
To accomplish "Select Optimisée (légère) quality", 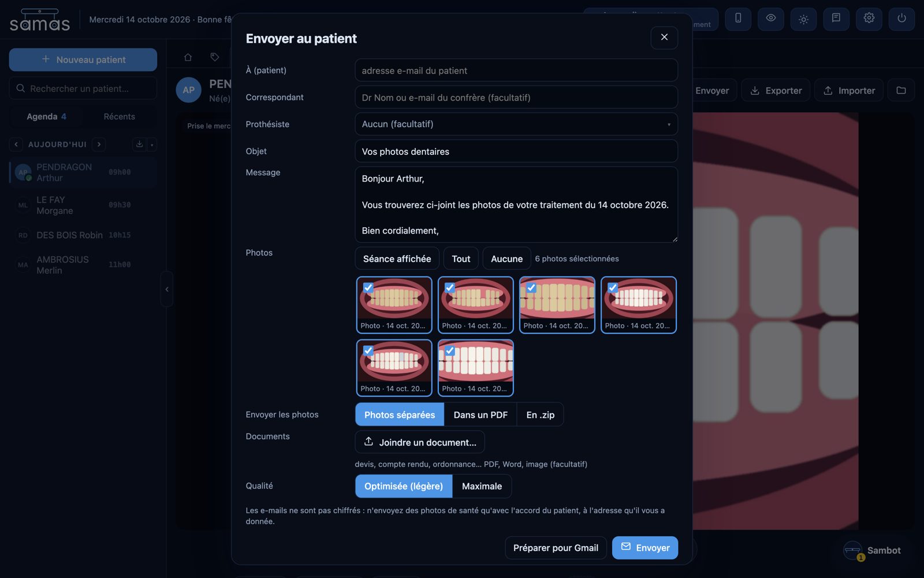I will click(x=404, y=486).
